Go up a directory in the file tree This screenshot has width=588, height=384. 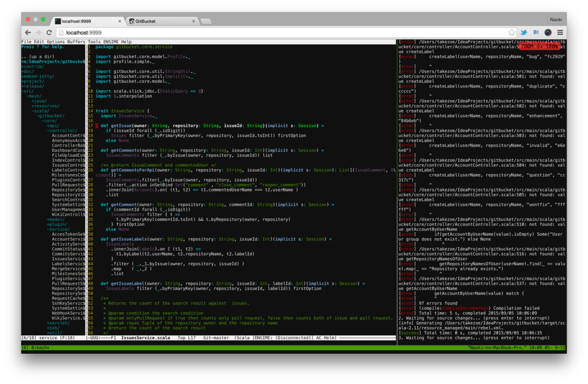[37, 57]
